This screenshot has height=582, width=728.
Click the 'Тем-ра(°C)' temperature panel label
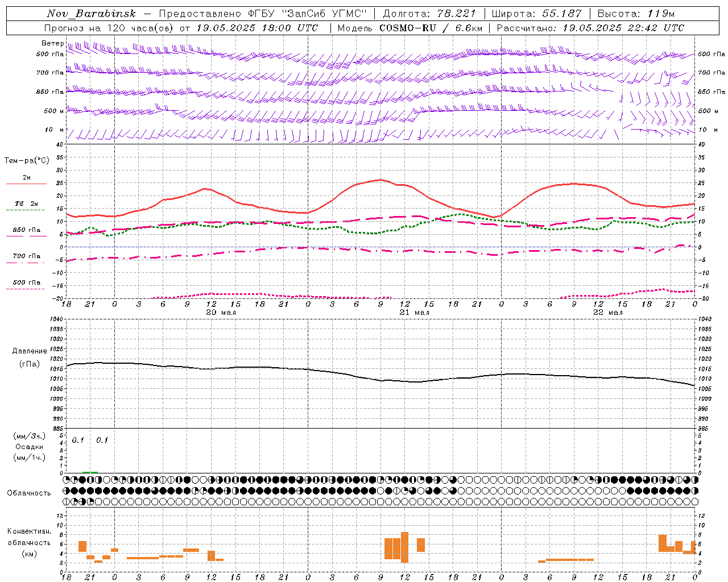[27, 161]
